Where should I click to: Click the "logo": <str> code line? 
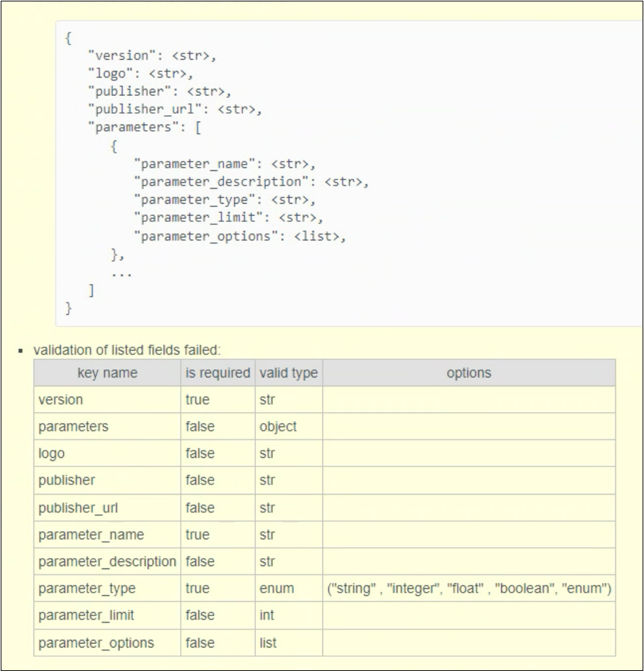[x=140, y=74]
